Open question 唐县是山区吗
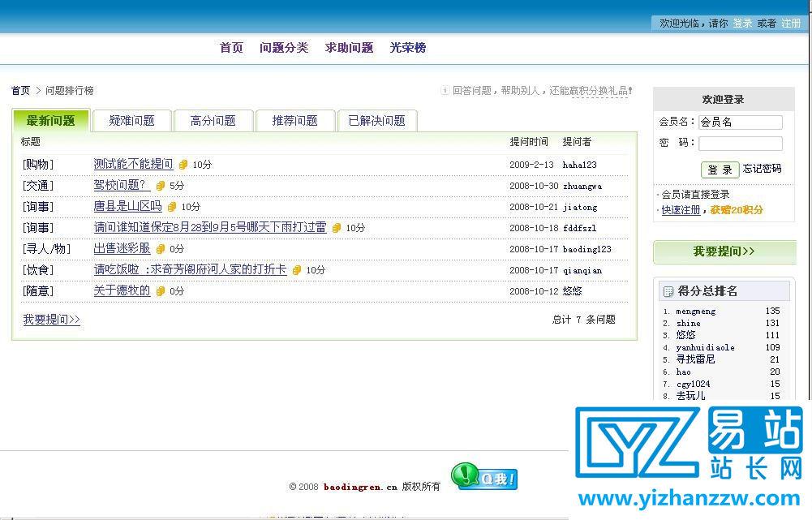The height and width of the screenshot is (520, 812). [127, 206]
